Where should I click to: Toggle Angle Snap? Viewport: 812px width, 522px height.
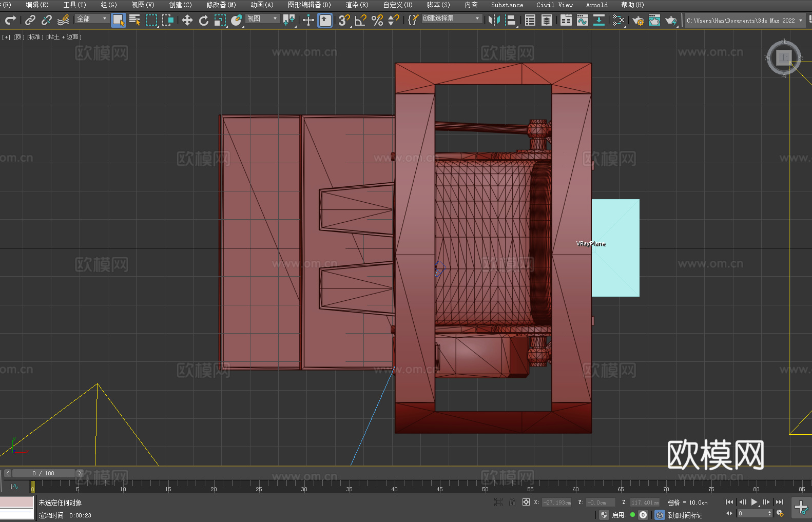(361, 20)
